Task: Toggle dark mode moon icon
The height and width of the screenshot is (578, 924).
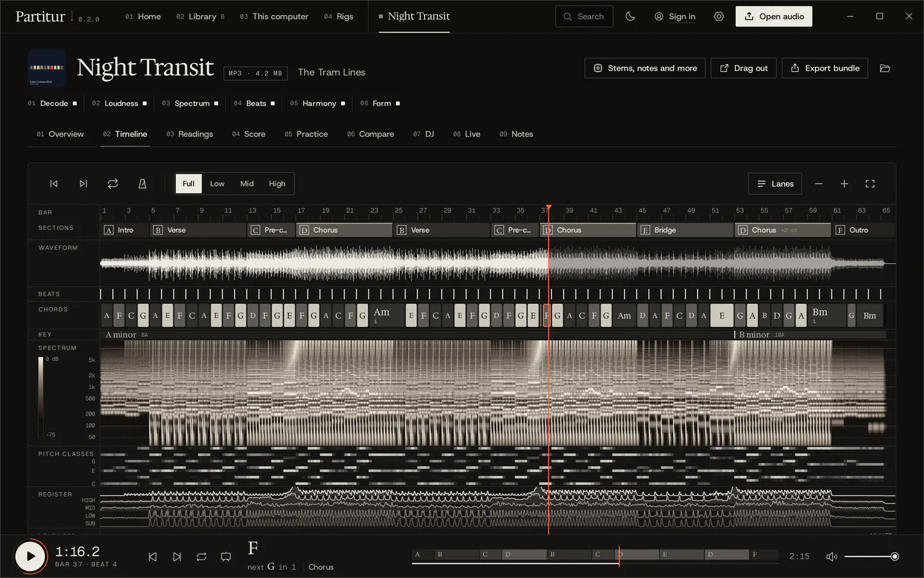Action: (630, 17)
